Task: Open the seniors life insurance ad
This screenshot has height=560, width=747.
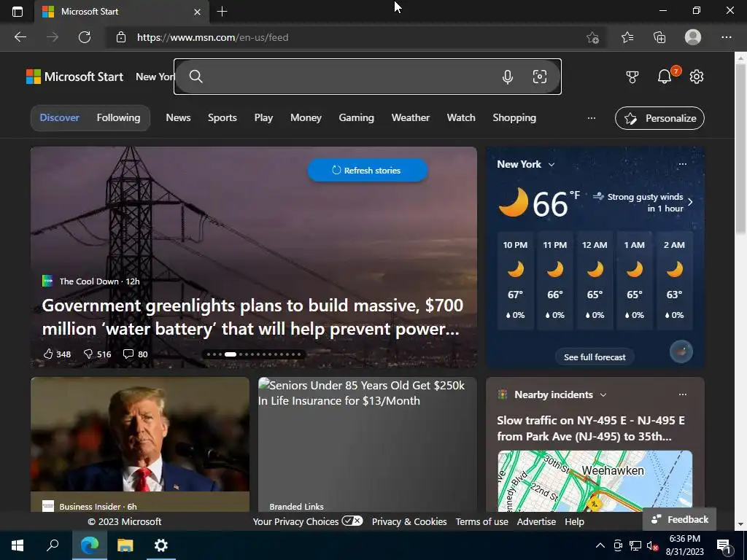Action: [x=368, y=444]
